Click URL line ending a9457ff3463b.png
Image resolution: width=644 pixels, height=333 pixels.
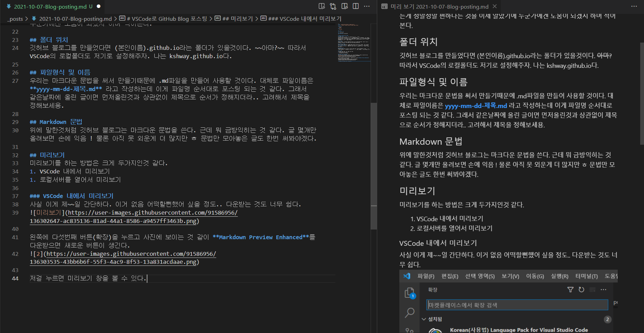113,221
